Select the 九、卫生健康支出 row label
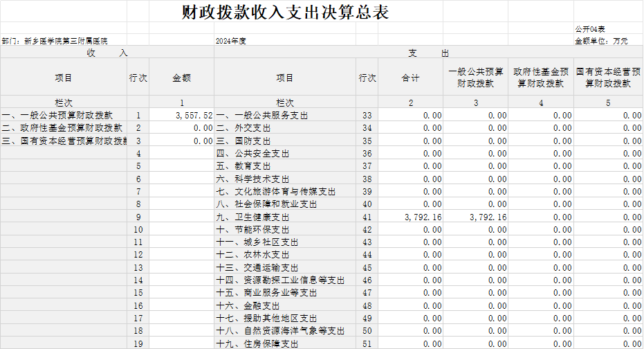This screenshot has height=349, width=644. coord(252,217)
